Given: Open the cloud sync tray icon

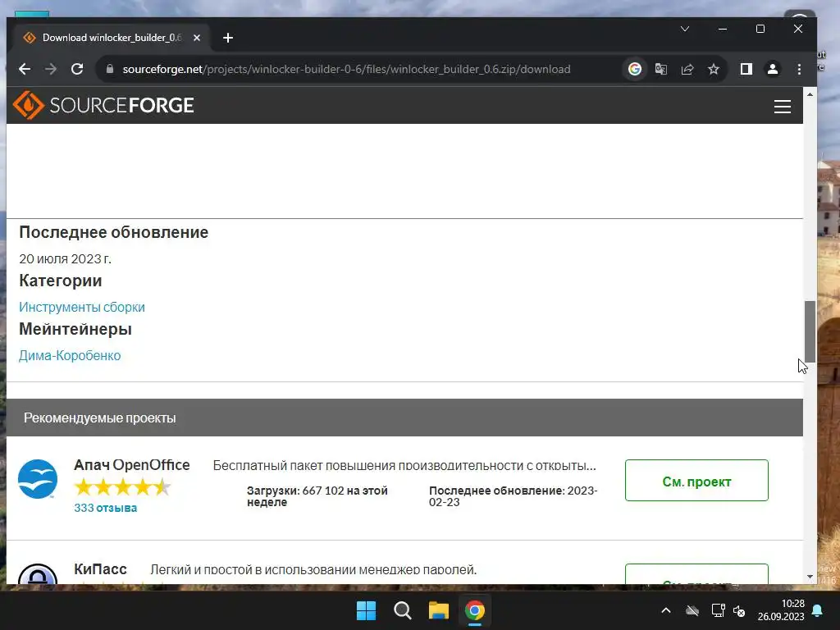Looking at the screenshot, I should (x=692, y=610).
